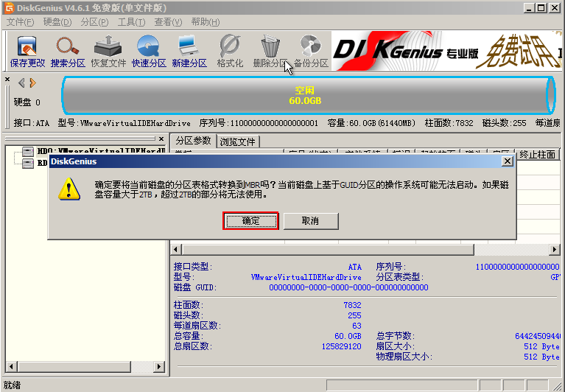
Task: Click the 保存更改 save changes toolbar icon
Action: tap(27, 51)
